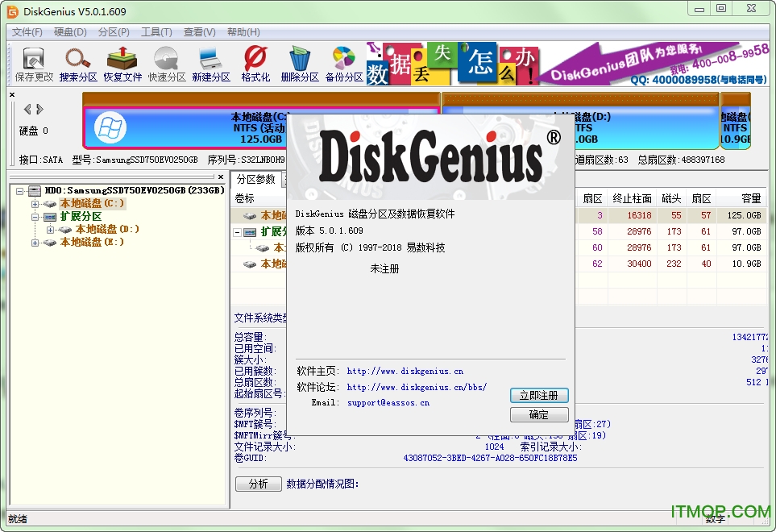Click drive icon beside 本地磁盘(D:) in tree

pos(64,230)
